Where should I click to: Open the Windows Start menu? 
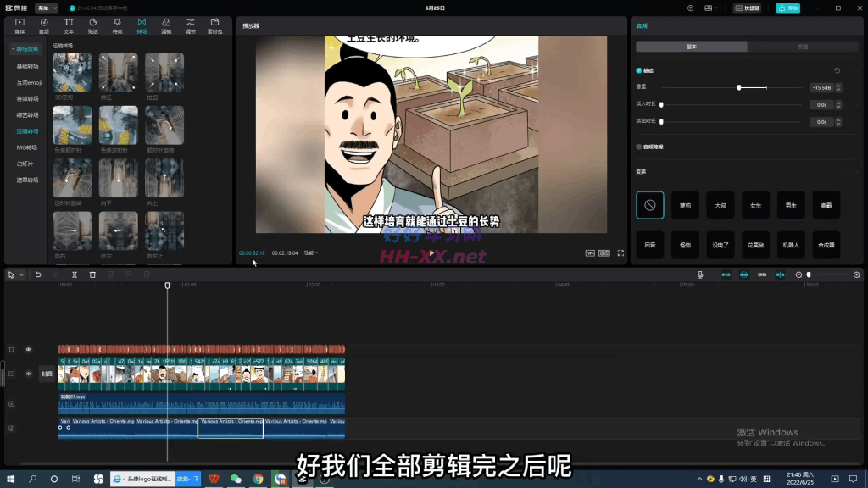pyautogui.click(x=10, y=479)
